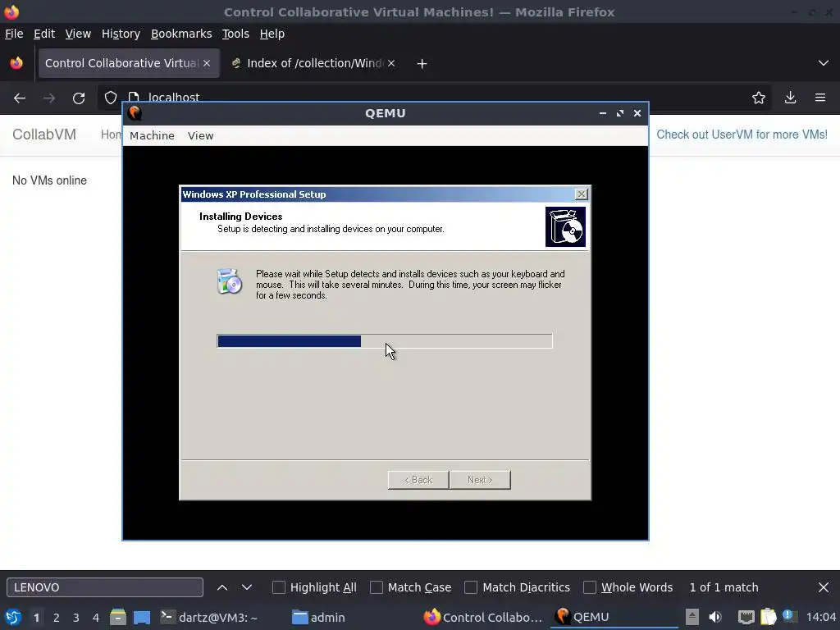Click the Home link on CollabVM navbar

[x=112, y=135]
